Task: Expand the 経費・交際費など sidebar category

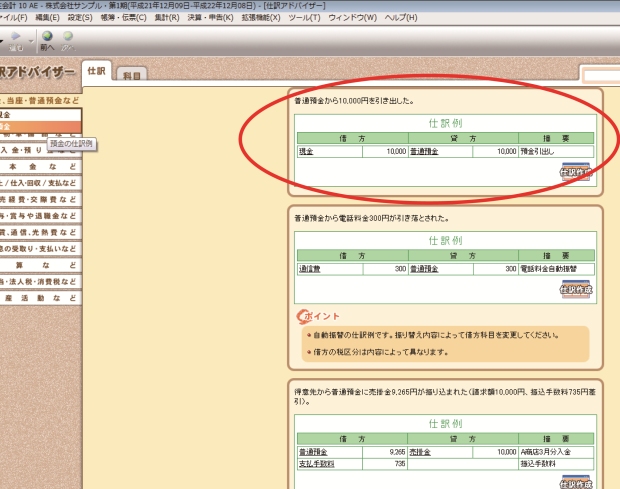Action: click(x=40, y=199)
